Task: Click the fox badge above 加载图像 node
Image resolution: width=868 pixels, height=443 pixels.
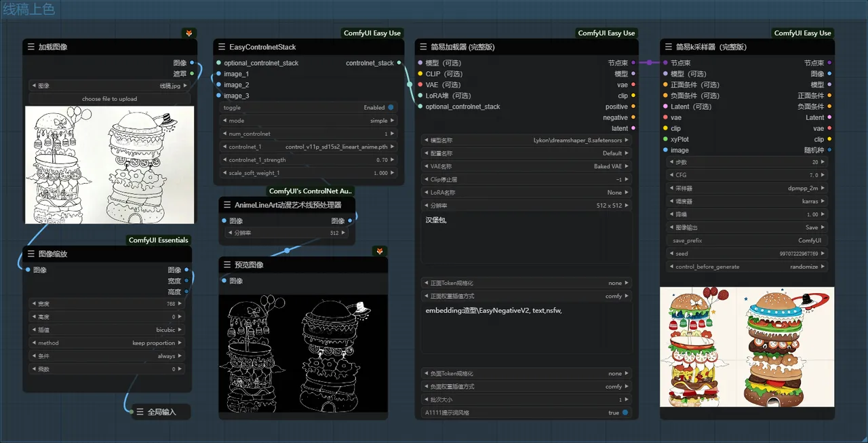Action: coord(189,33)
